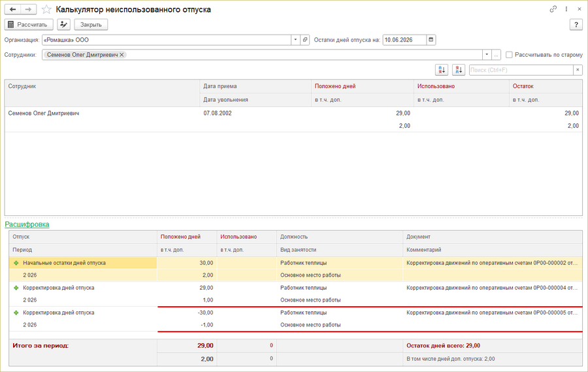Select the Семенов Олег Дмитриевич table row
This screenshot has height=372, width=588.
[293, 119]
